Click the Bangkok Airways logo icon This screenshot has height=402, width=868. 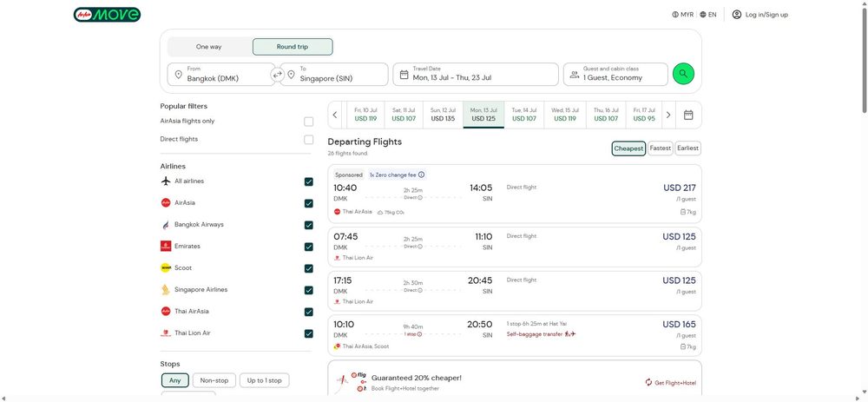point(166,225)
